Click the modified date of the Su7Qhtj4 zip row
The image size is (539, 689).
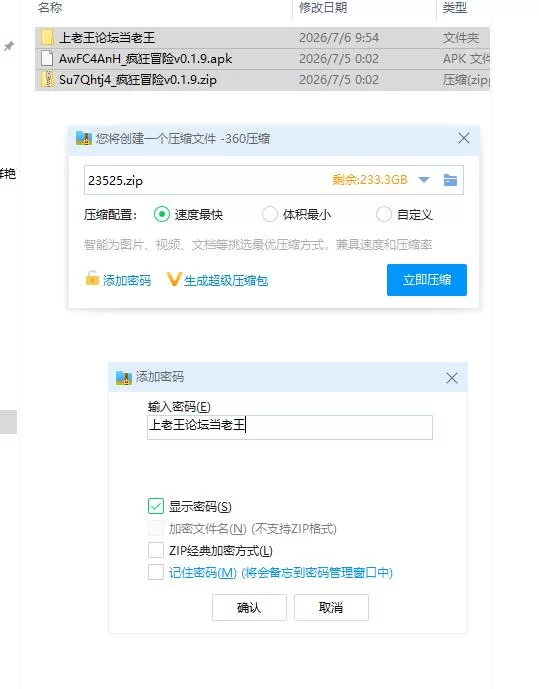339,80
